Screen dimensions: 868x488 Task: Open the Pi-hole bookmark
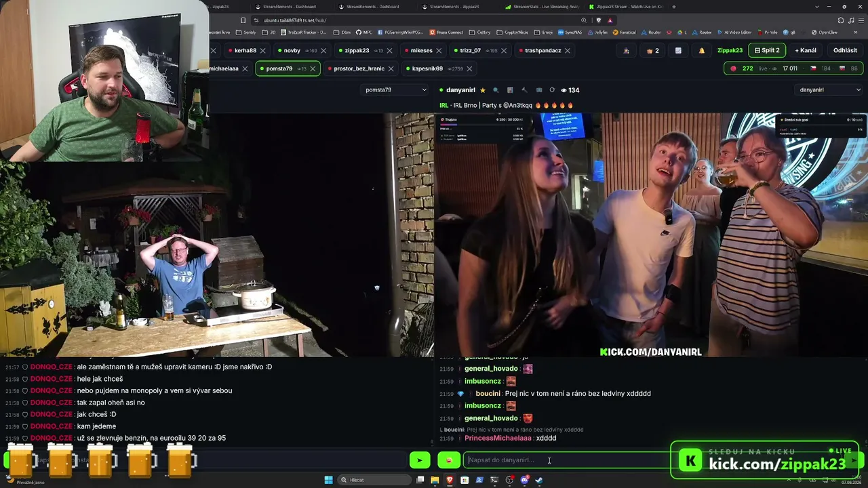click(x=767, y=33)
